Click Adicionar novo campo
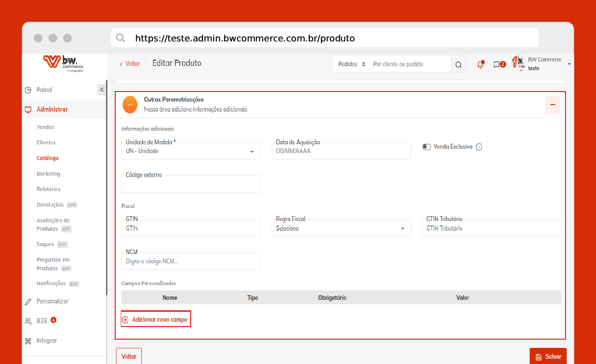The height and width of the screenshot is (364, 596). [x=156, y=320]
